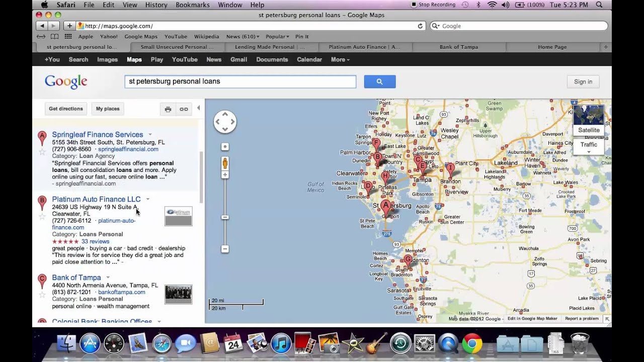The height and width of the screenshot is (362, 644).
Task: Open the File menu
Action: (89, 5)
